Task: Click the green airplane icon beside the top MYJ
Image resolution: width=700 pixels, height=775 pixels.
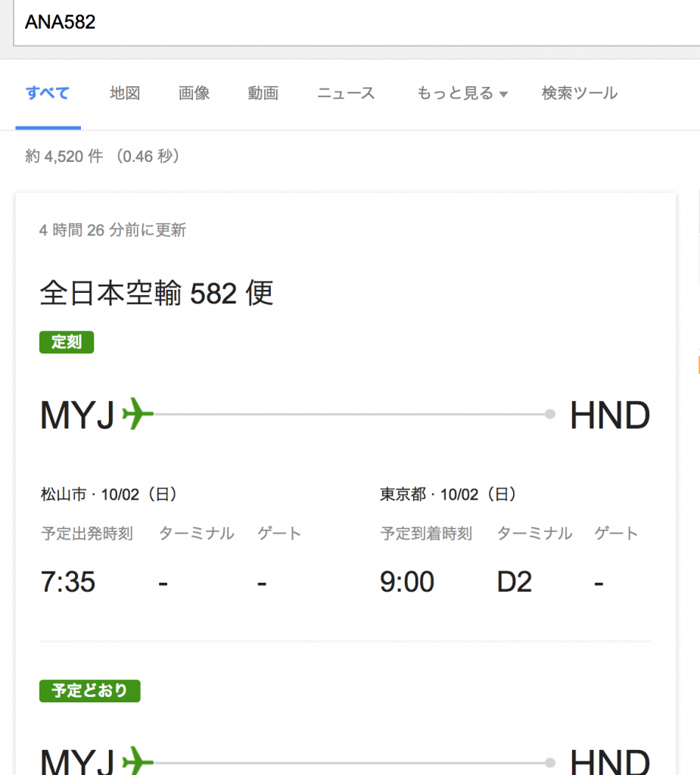Action: [137, 414]
